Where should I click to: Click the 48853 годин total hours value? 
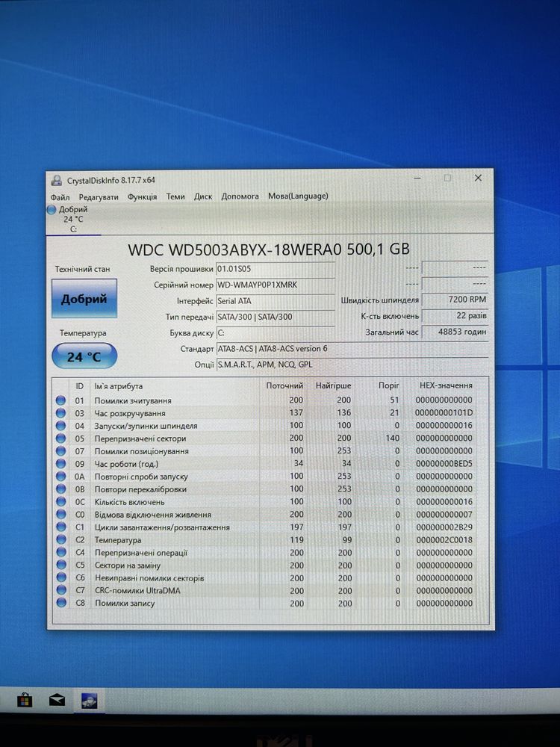point(455,332)
